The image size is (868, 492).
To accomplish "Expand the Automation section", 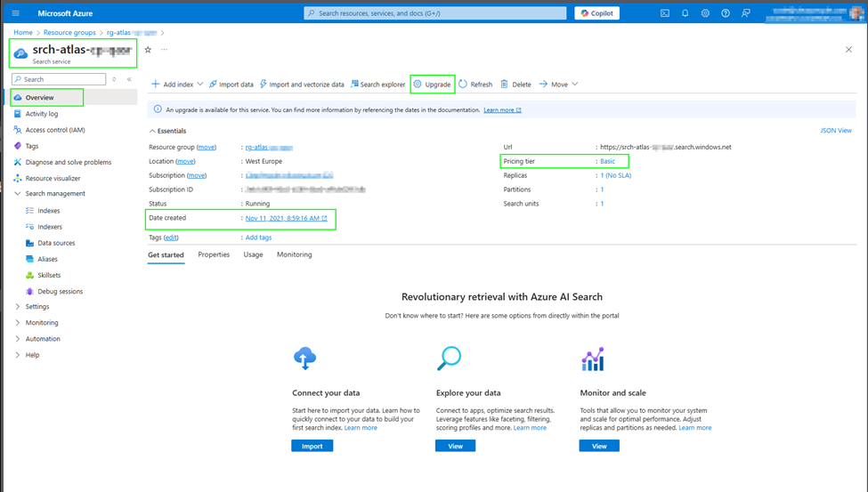I will [17, 339].
